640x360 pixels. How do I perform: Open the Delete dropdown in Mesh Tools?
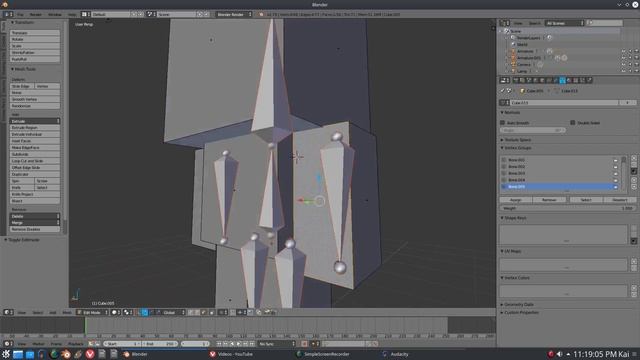[x=35, y=216]
